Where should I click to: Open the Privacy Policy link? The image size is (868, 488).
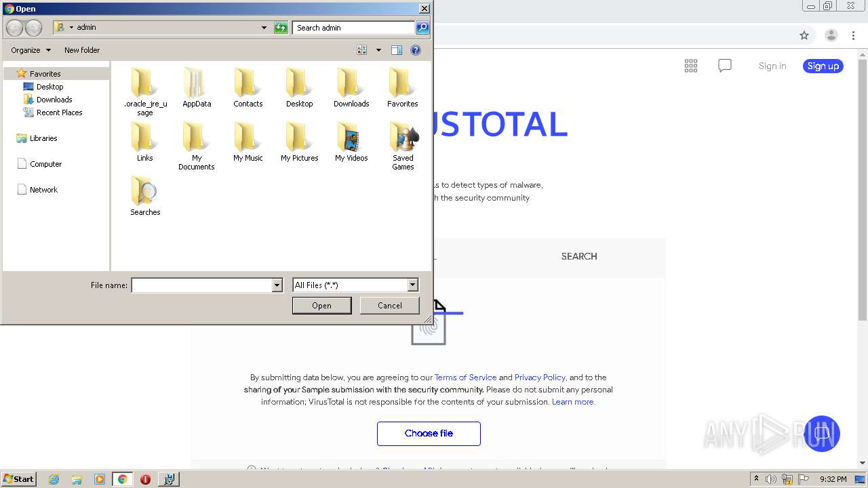coord(540,378)
